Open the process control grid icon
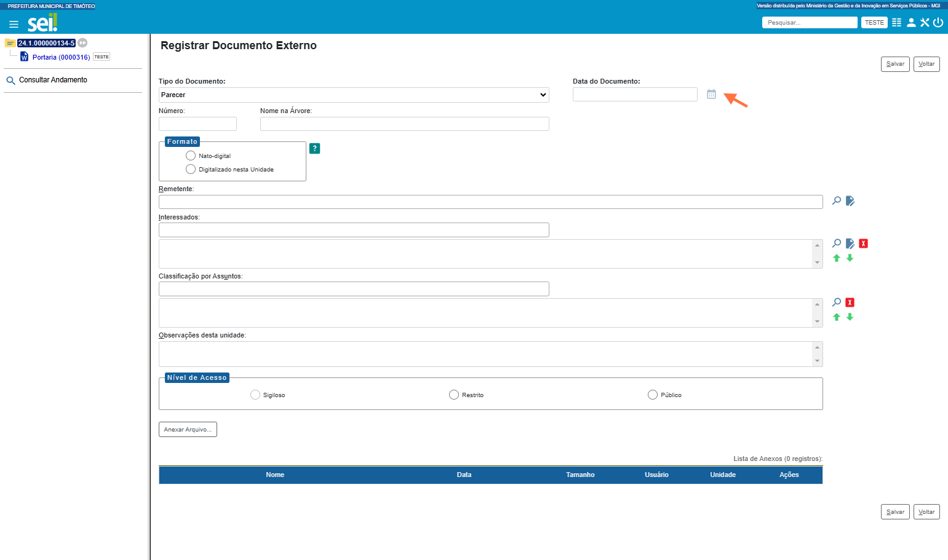 pyautogui.click(x=897, y=23)
